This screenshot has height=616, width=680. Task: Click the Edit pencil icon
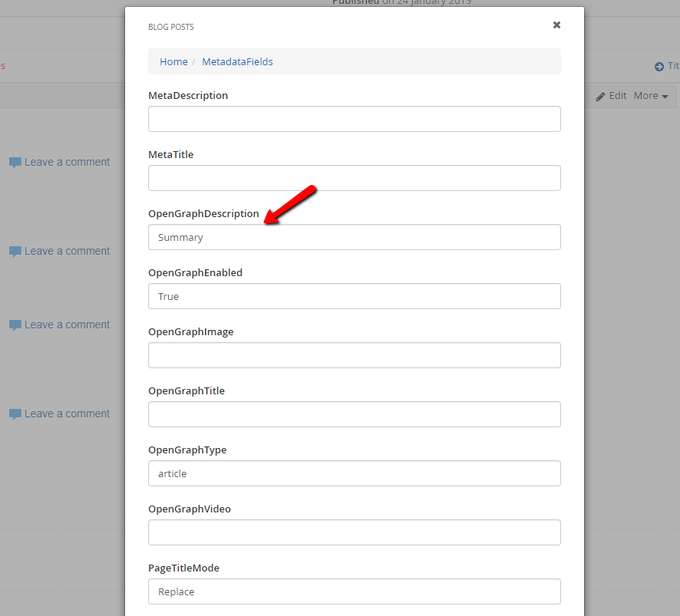pyautogui.click(x=601, y=95)
